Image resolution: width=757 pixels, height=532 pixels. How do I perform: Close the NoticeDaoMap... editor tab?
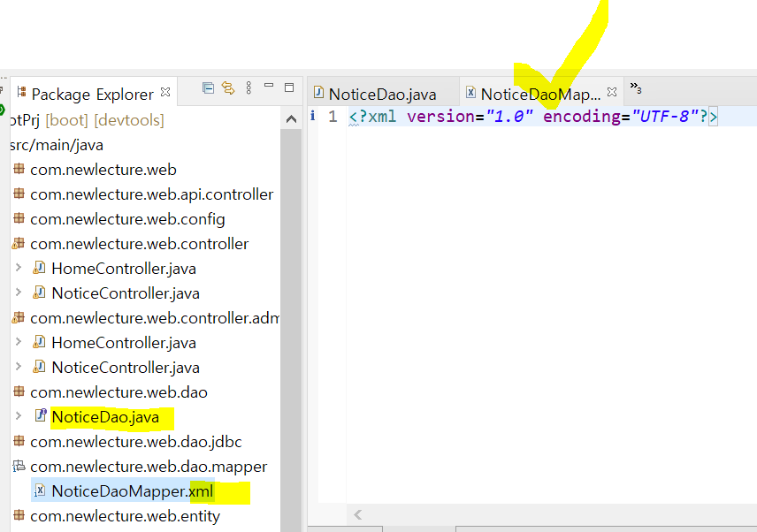pyautogui.click(x=612, y=92)
